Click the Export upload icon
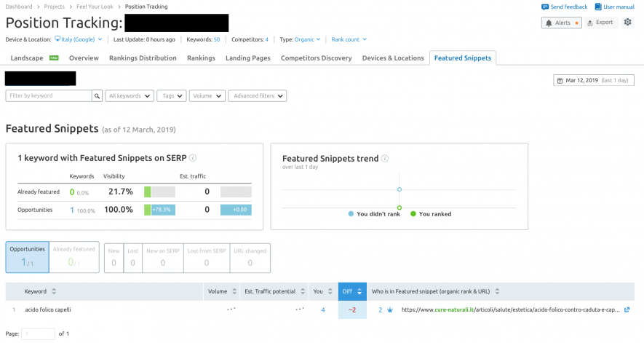This screenshot has width=644, height=343. pyautogui.click(x=589, y=23)
